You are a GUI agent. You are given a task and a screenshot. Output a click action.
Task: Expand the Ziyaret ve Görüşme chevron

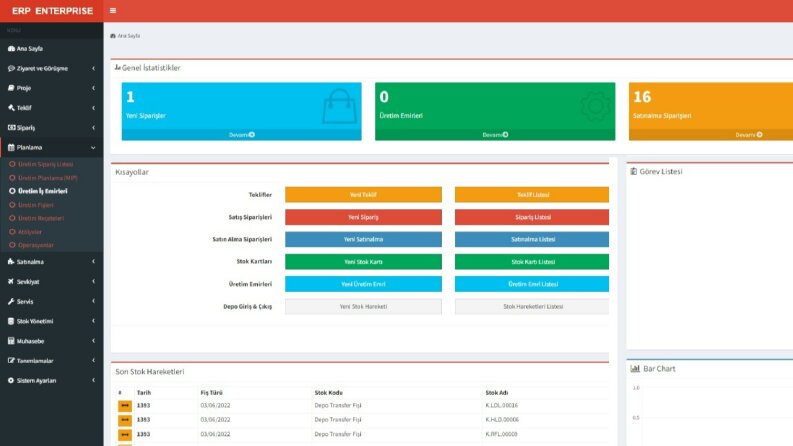(x=94, y=68)
